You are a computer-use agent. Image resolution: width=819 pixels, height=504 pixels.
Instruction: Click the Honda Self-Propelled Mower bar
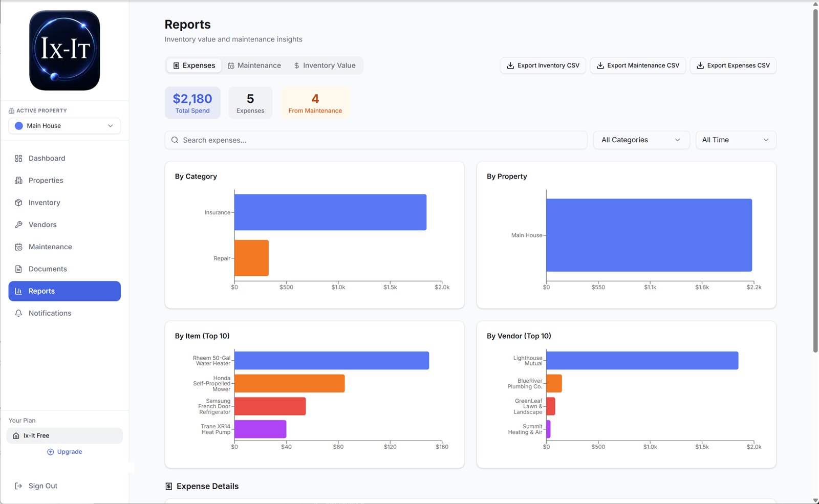[x=289, y=383]
